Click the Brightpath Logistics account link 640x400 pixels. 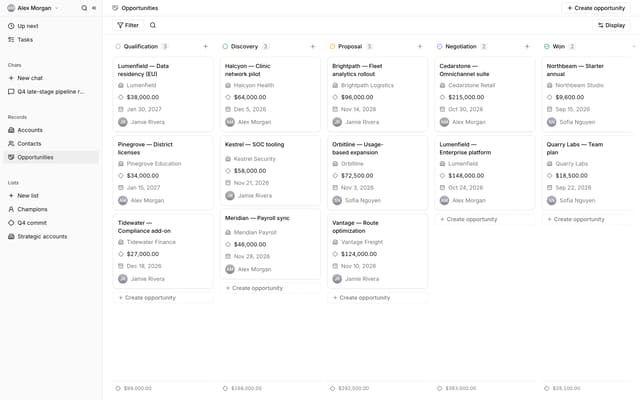pyautogui.click(x=367, y=85)
